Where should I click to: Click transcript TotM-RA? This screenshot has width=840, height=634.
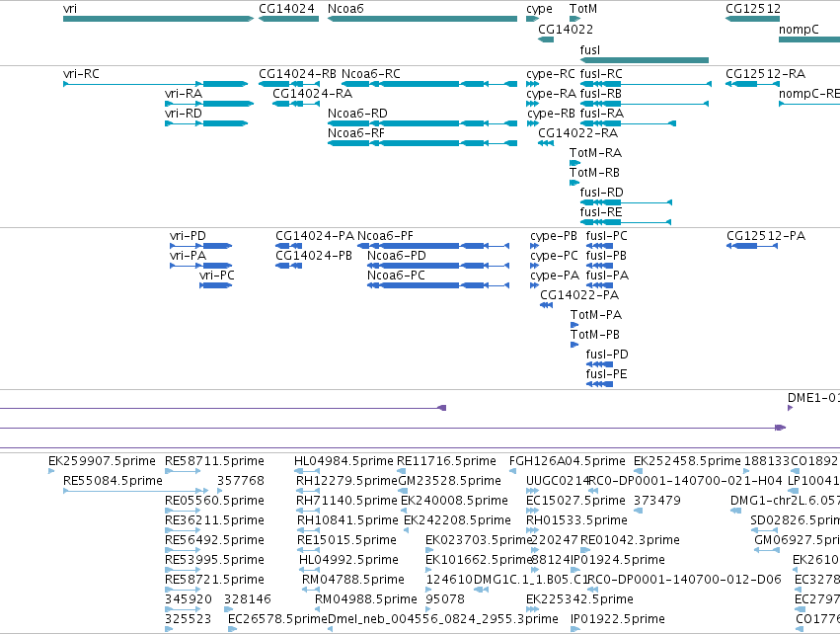point(574,163)
